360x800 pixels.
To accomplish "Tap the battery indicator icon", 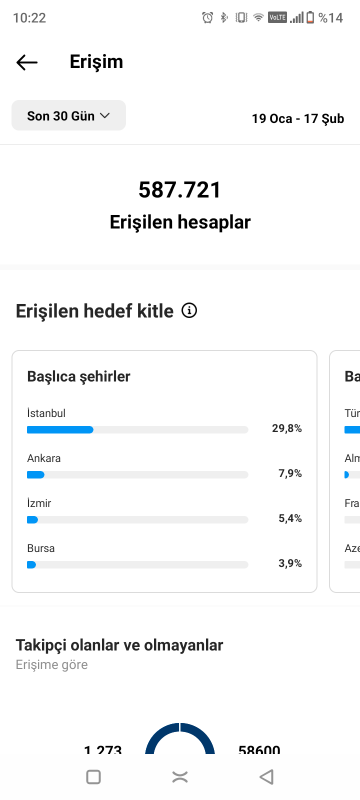I will [310, 18].
